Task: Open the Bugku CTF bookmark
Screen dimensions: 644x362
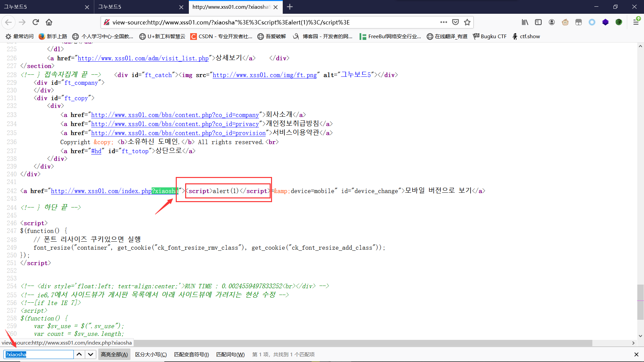Action: [490, 36]
